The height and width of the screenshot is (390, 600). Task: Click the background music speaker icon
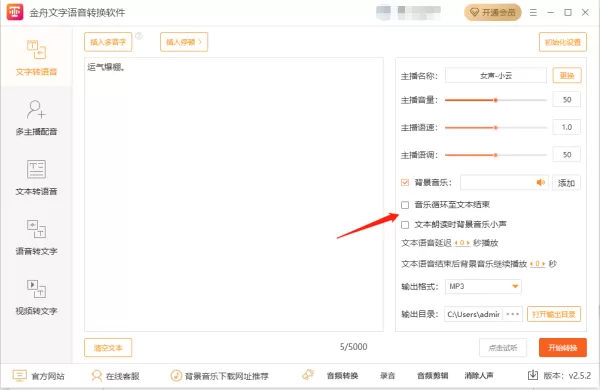click(x=540, y=183)
